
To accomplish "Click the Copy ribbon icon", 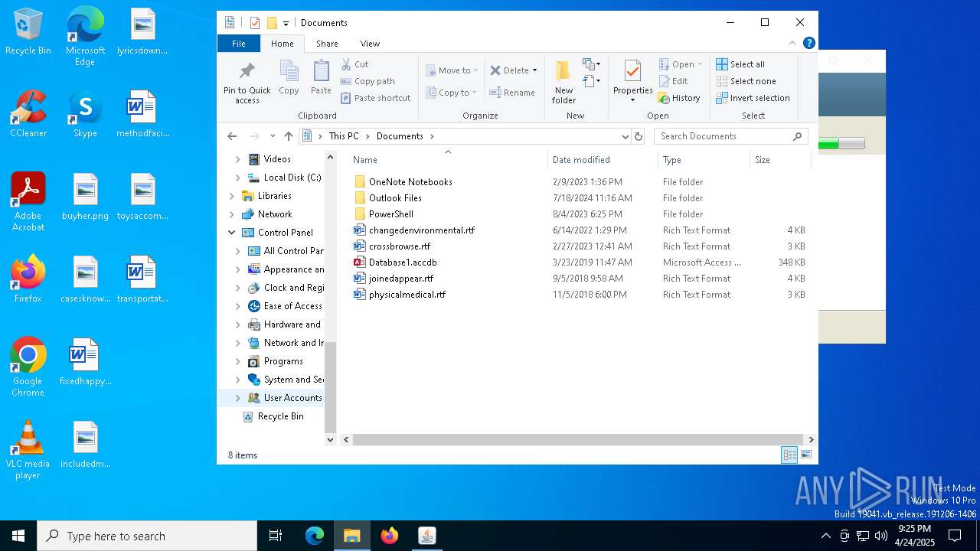I will click(289, 78).
